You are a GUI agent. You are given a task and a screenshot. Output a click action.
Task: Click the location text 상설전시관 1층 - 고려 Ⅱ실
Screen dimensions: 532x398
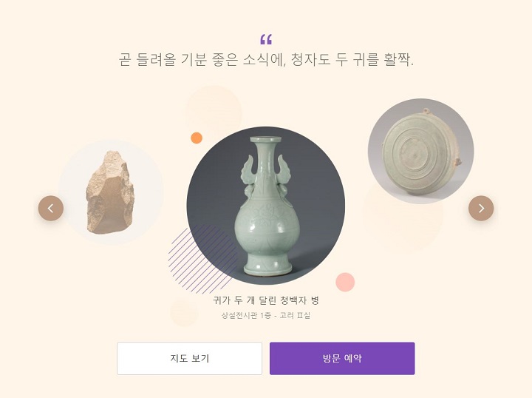[x=266, y=315]
